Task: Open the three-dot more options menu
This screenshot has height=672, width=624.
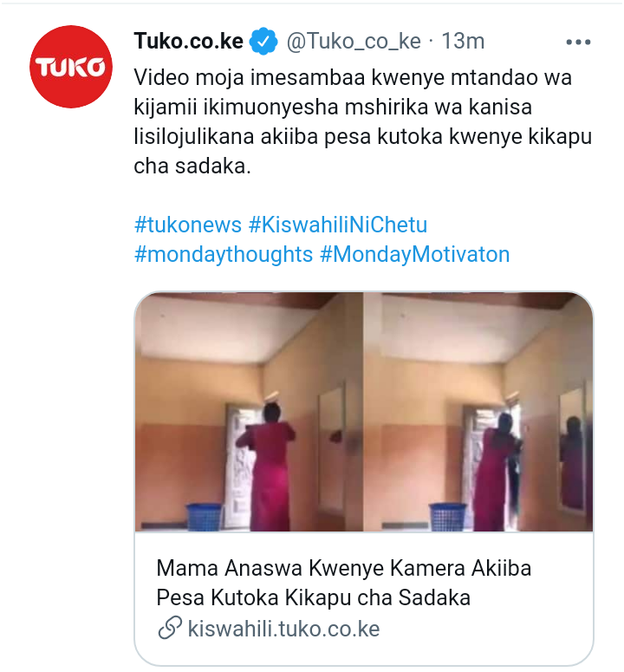Action: (578, 42)
